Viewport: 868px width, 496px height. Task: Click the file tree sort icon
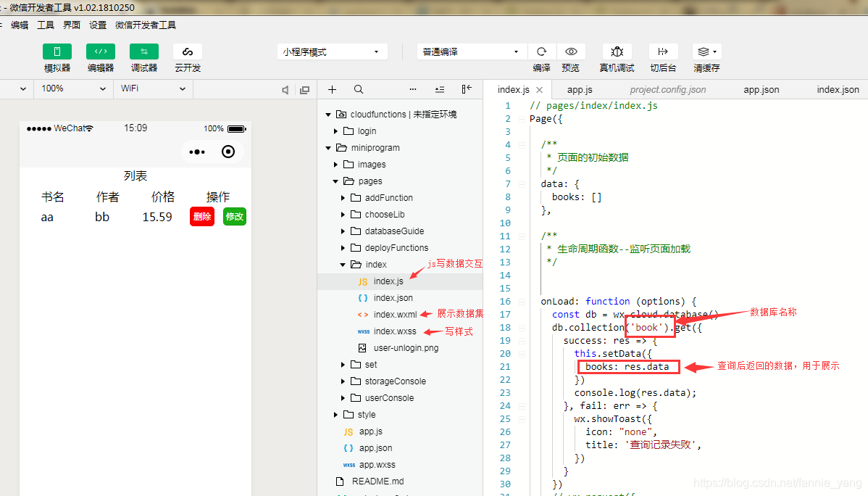click(440, 89)
